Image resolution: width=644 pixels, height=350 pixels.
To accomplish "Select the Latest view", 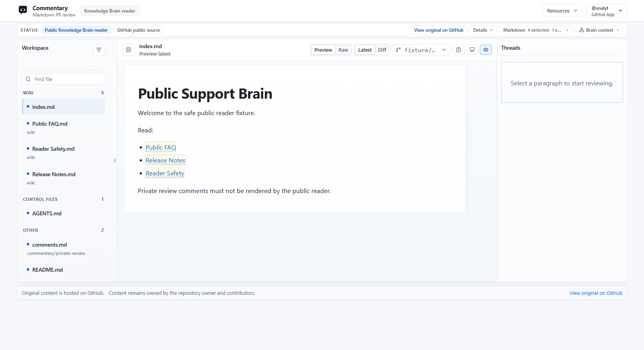I will (365, 50).
